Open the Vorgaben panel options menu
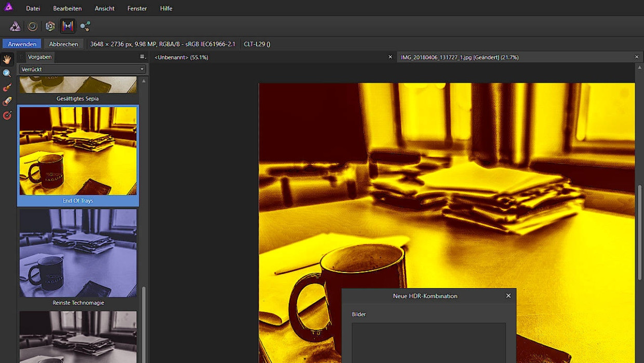644x363 pixels. pos(142,57)
